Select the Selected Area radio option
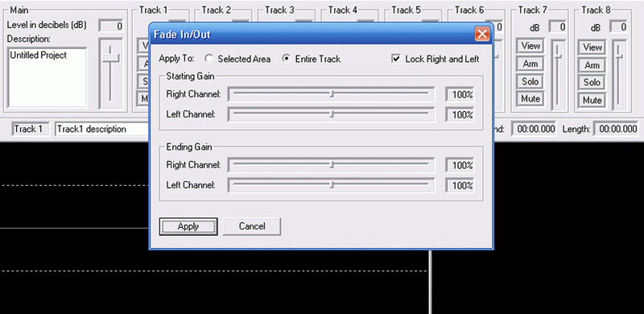The image size is (644, 314). click(x=209, y=59)
